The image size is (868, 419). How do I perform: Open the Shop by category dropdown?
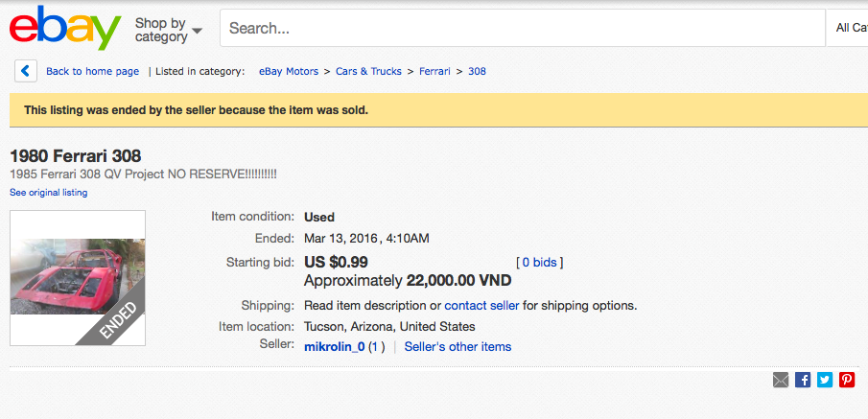pyautogui.click(x=168, y=30)
